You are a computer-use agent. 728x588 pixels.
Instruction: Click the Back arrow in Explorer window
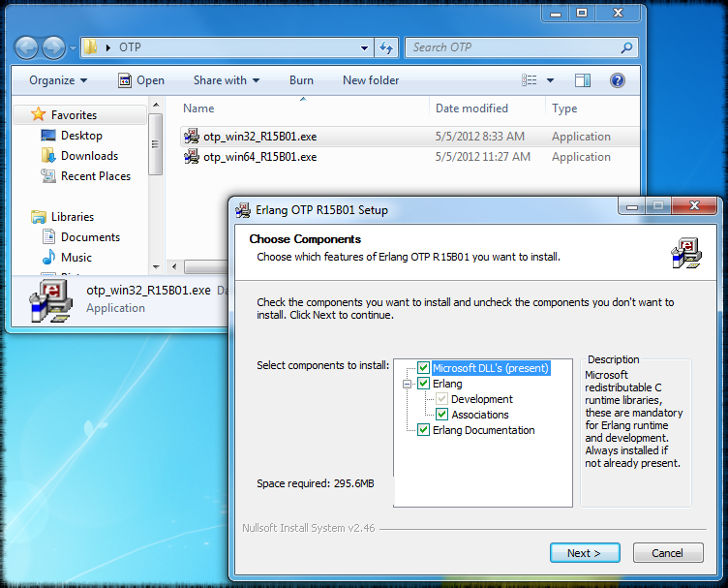pos(26,47)
